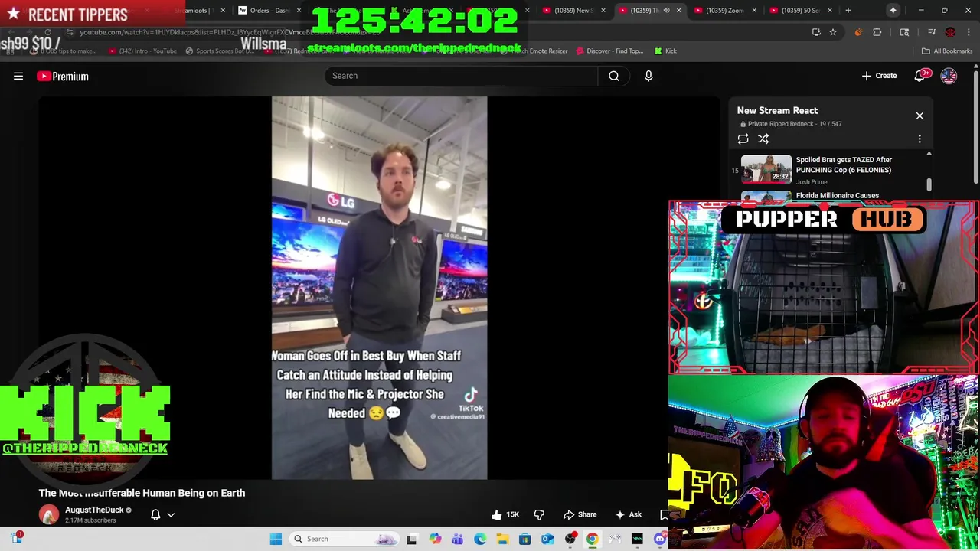
Task: Click the Gemini sparkle icon in Chrome titlebar
Action: (893, 10)
